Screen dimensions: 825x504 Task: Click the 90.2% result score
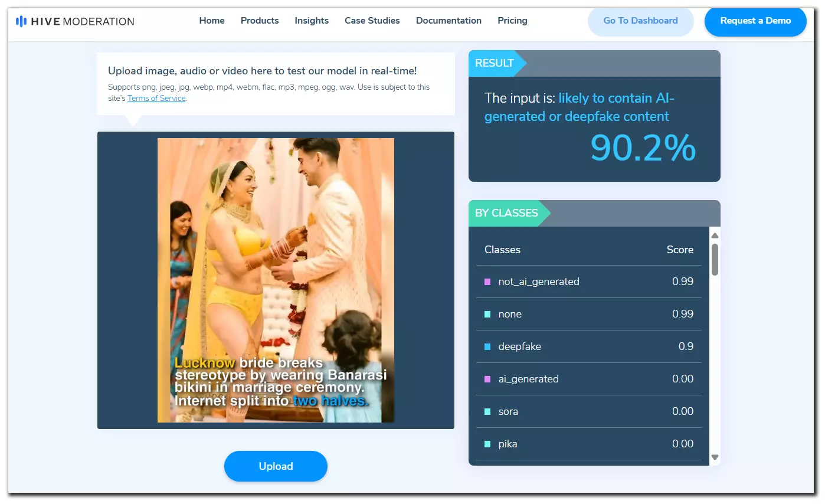click(x=643, y=148)
